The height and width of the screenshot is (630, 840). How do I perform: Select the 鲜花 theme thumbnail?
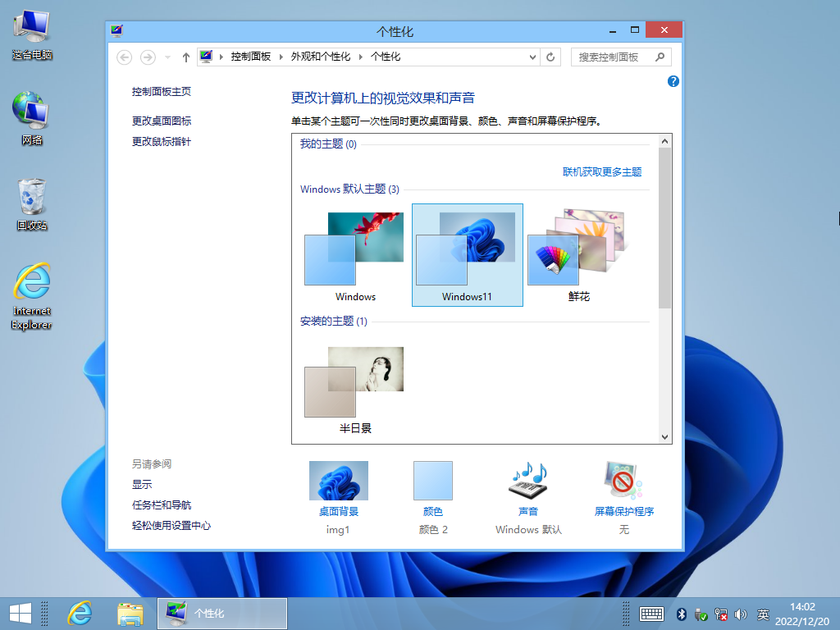click(577, 254)
